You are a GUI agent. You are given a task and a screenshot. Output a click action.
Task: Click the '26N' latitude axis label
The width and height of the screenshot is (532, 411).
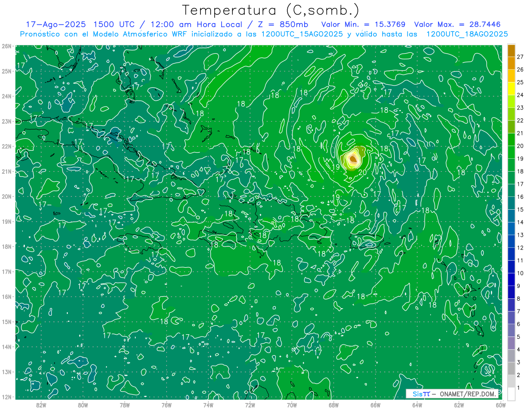point(6,46)
